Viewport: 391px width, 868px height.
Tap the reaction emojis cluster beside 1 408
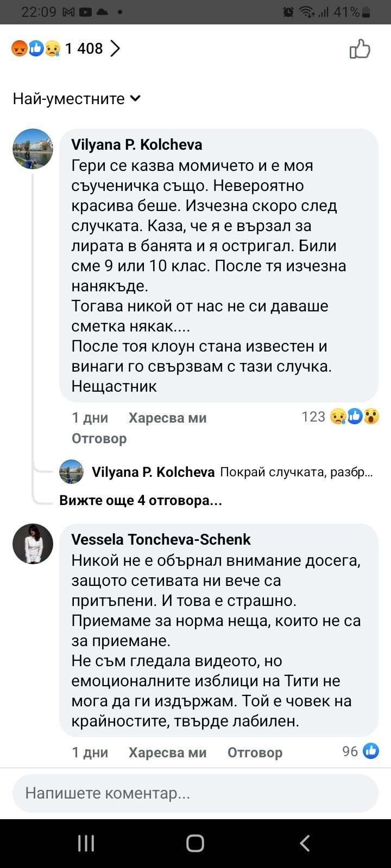pyautogui.click(x=35, y=49)
